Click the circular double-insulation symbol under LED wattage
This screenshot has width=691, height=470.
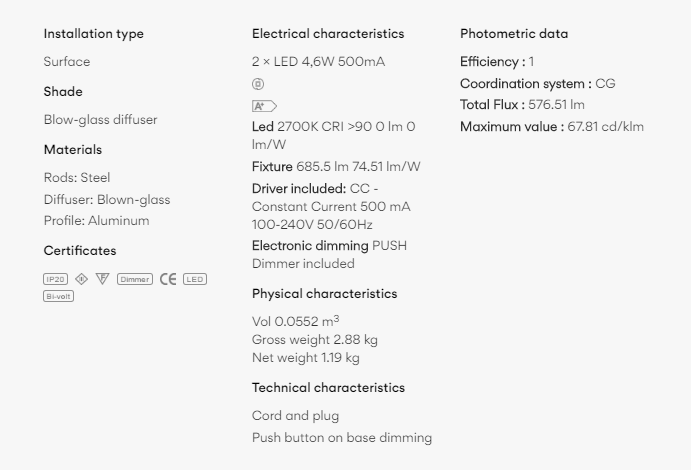point(258,84)
